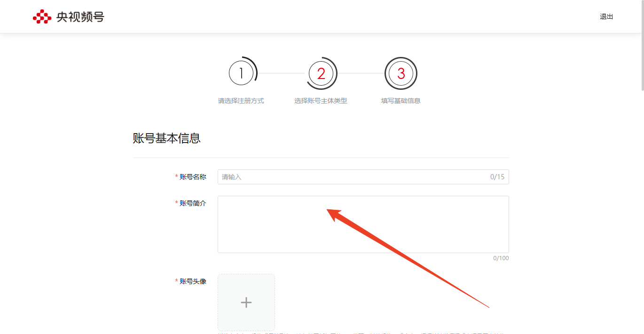Click the 0/100 character counter
The image size is (644, 334).
tap(501, 258)
